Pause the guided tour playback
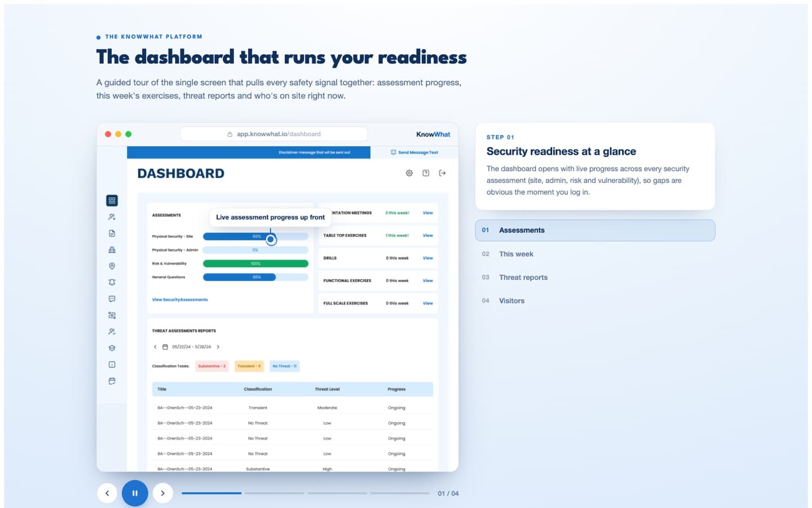 click(135, 493)
